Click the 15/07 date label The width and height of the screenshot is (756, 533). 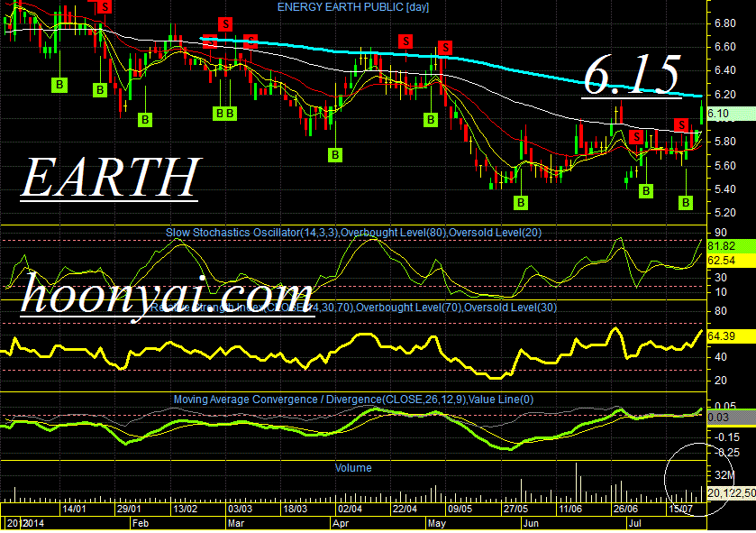(681, 509)
